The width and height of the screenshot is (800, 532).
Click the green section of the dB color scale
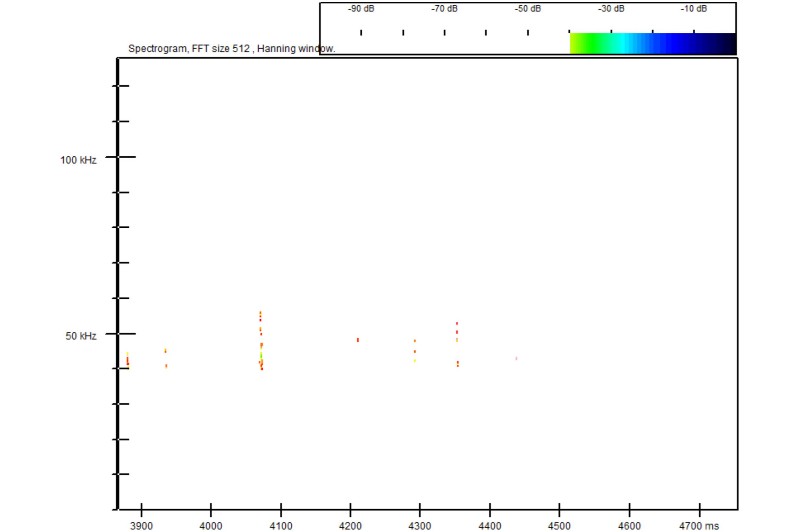(x=585, y=43)
